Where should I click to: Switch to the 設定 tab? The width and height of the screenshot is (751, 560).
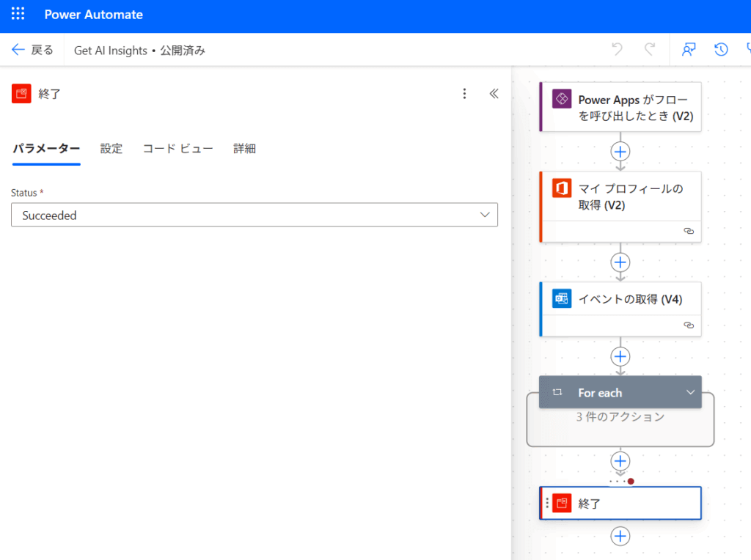pyautogui.click(x=111, y=148)
